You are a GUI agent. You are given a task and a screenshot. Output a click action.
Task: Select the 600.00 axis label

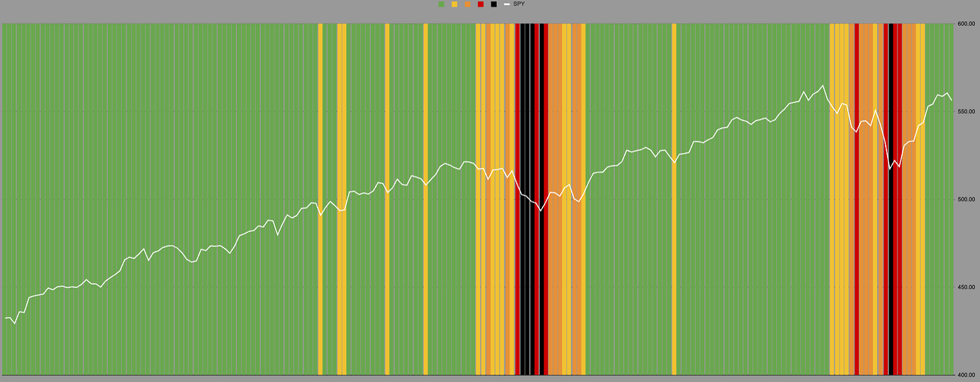tap(967, 24)
